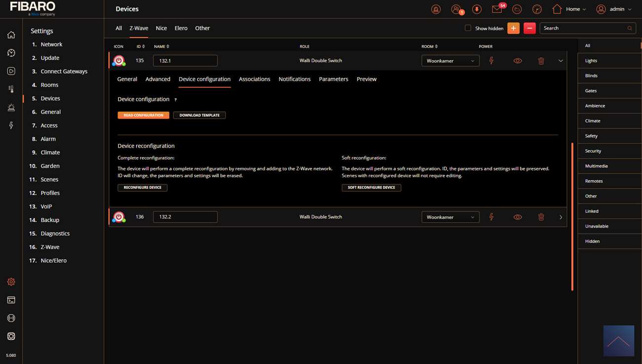Expand the device 136 row chevron
This screenshot has height=364, width=642.
pyautogui.click(x=561, y=217)
